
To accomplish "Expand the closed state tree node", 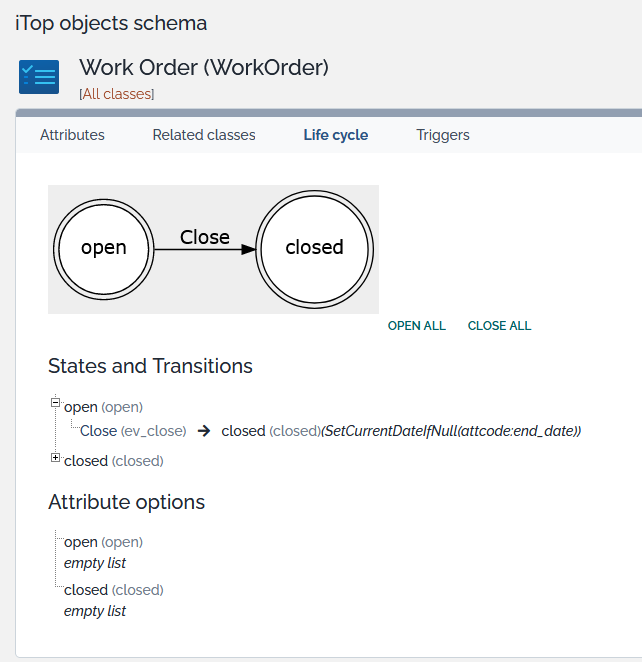I will coord(56,458).
